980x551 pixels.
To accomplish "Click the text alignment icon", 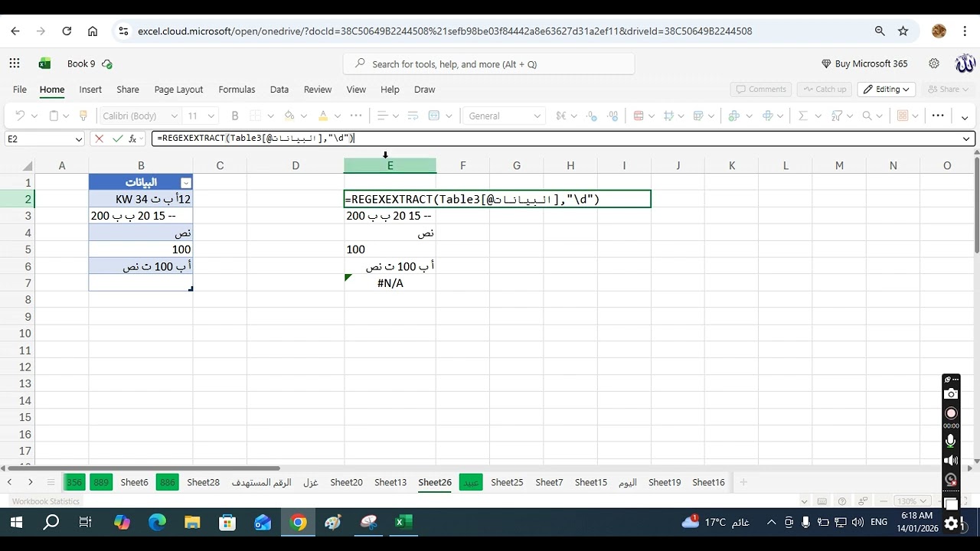I will pos(383,116).
